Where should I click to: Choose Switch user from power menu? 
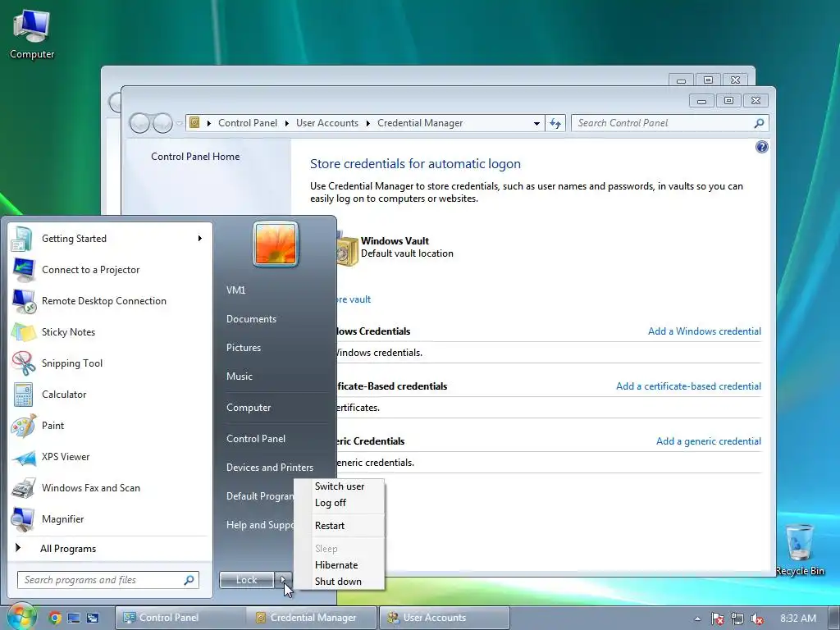pyautogui.click(x=340, y=486)
